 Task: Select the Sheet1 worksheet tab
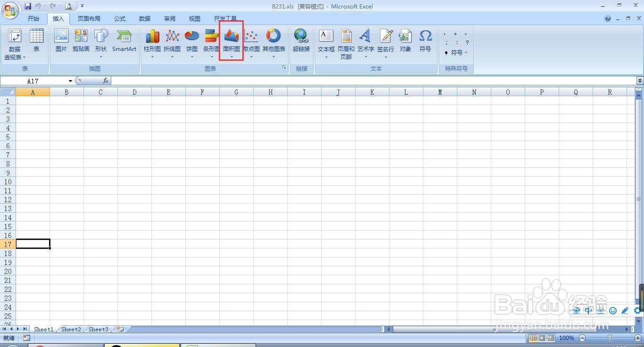[x=43, y=329]
